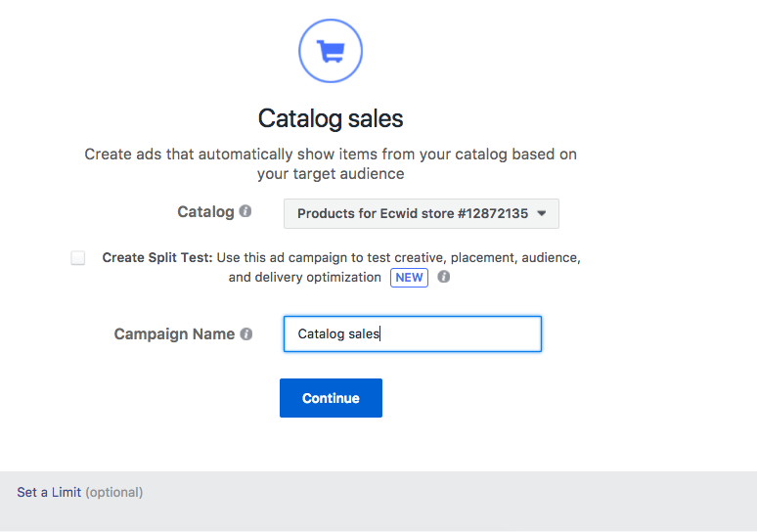Click the 'Create ads that automatically show' description

tap(331, 154)
